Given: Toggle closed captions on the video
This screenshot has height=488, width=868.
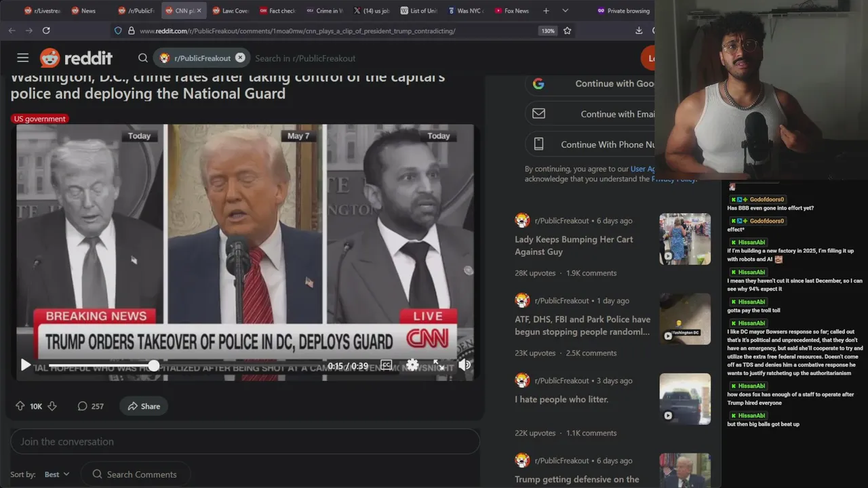Looking at the screenshot, I should 386,365.
